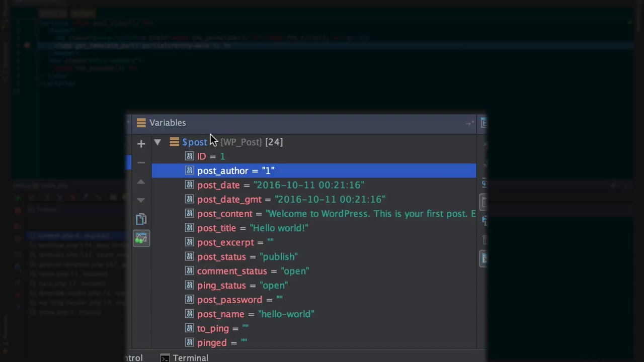Click the Variables panel title text
The image size is (644, 362).
(x=168, y=123)
